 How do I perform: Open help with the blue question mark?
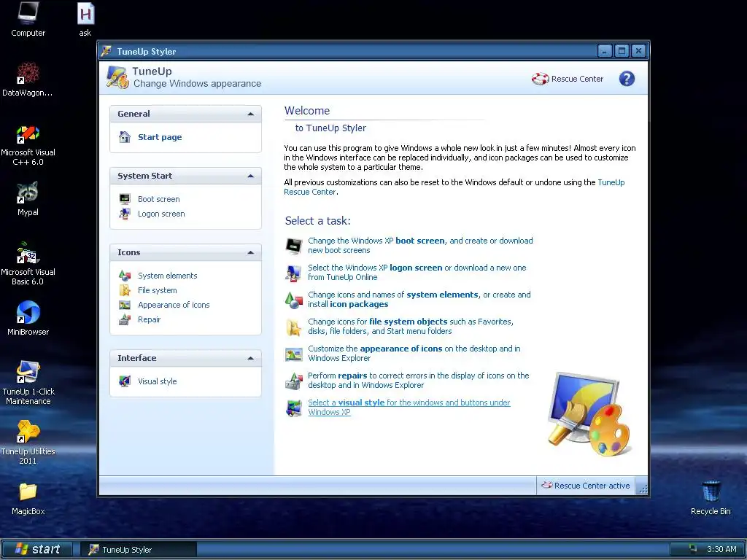tap(627, 79)
